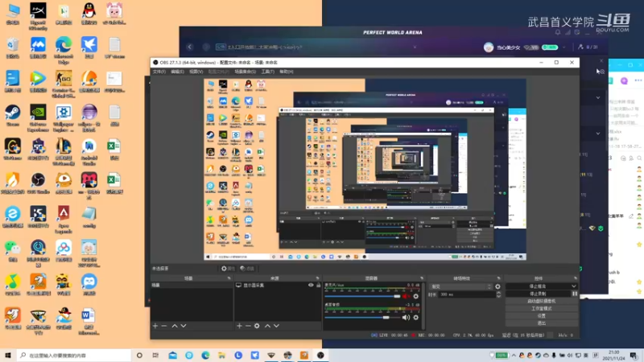Click Perfect World Arena back arrow
644x362 pixels.
pos(190,47)
